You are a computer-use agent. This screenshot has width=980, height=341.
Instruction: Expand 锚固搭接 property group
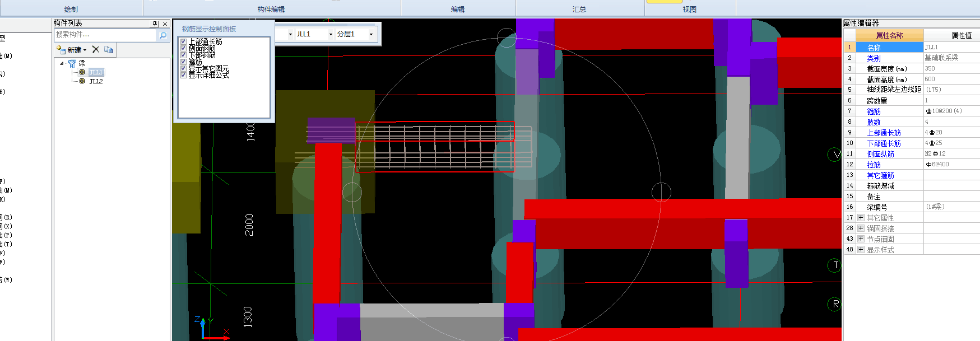861,228
